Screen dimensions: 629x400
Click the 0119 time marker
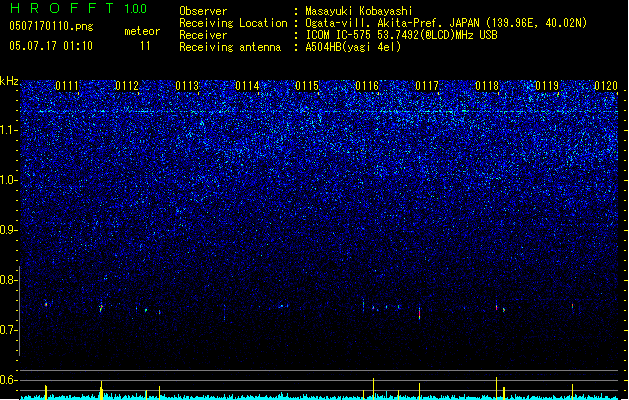(x=547, y=86)
